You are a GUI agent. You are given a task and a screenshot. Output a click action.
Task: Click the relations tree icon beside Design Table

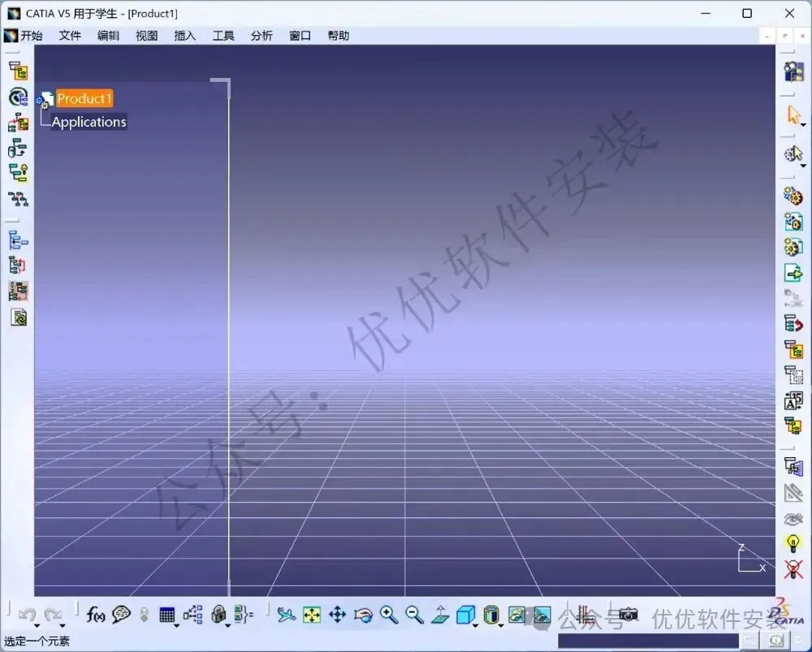pos(192,614)
